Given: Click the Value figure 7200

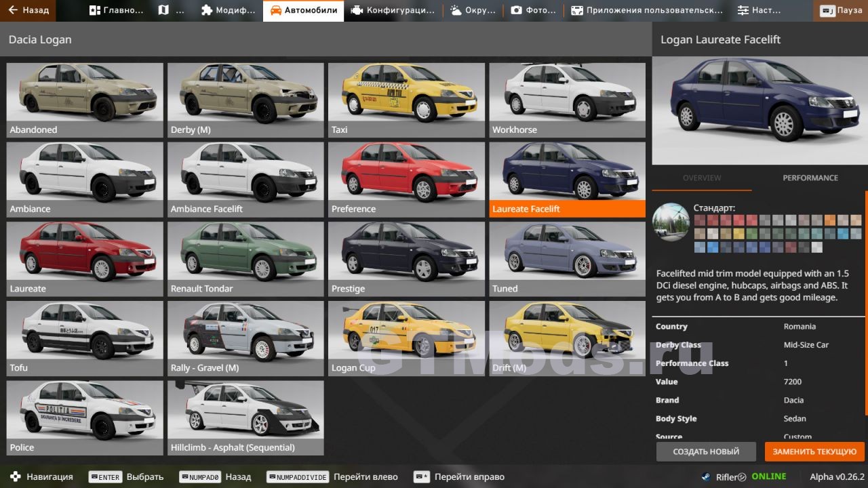Looking at the screenshot, I should pyautogui.click(x=793, y=382).
